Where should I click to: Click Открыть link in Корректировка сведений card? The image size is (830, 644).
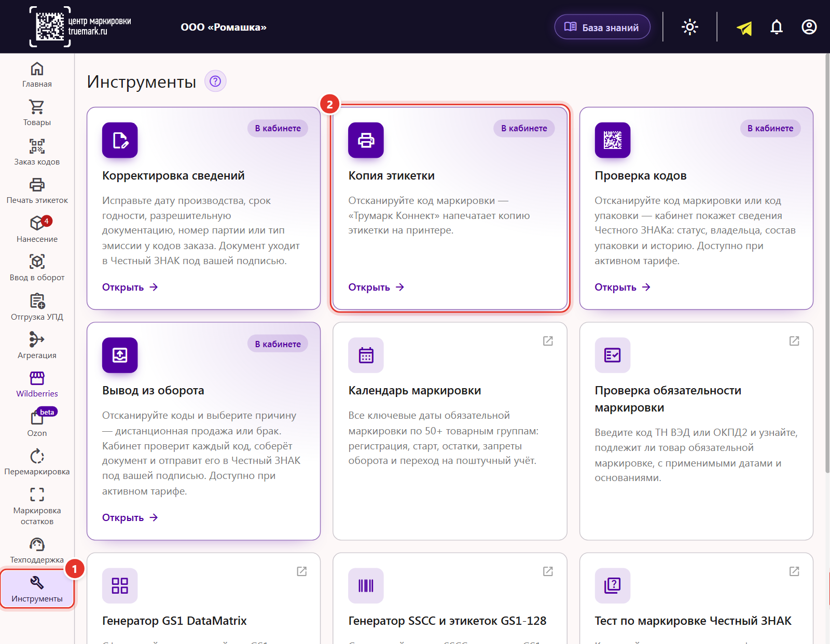point(130,287)
